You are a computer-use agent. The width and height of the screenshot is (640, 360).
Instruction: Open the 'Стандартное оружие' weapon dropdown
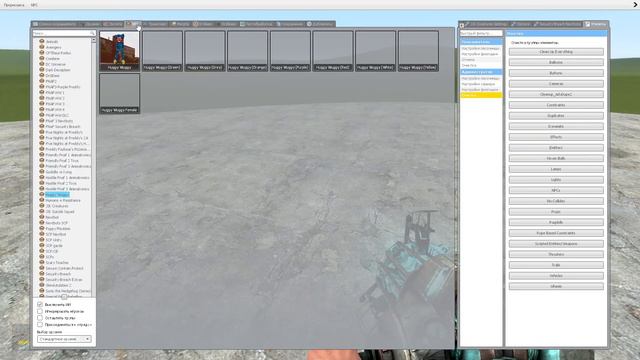[x=64, y=339]
